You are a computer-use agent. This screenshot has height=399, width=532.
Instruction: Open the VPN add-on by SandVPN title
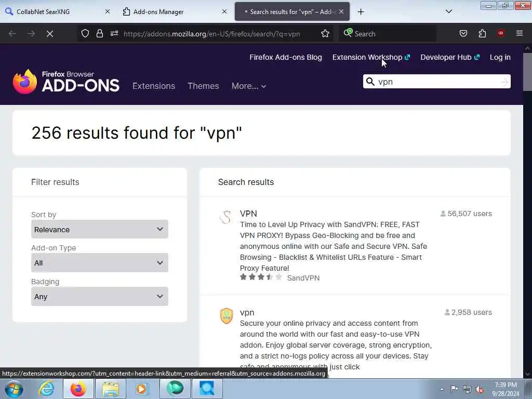tap(248, 214)
